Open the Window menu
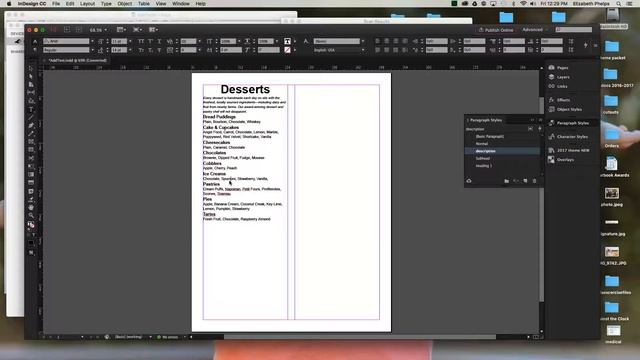This screenshot has height=360, width=640. tap(180, 4)
